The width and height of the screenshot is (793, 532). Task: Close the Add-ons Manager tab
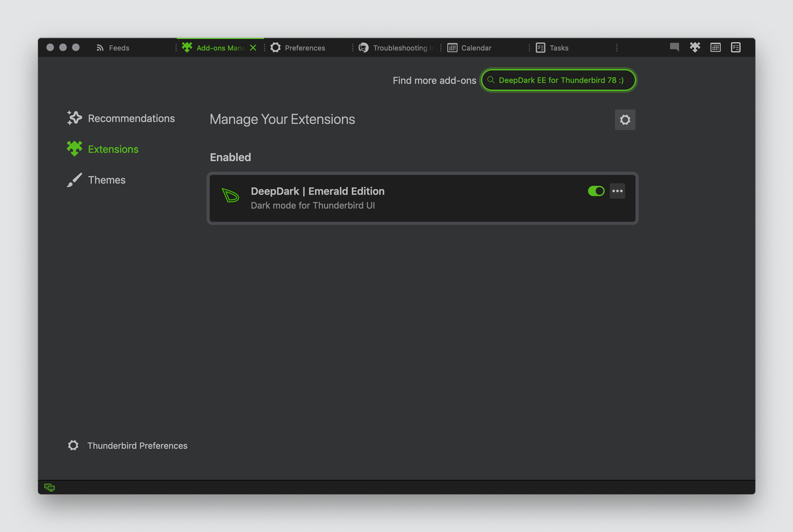tap(253, 48)
